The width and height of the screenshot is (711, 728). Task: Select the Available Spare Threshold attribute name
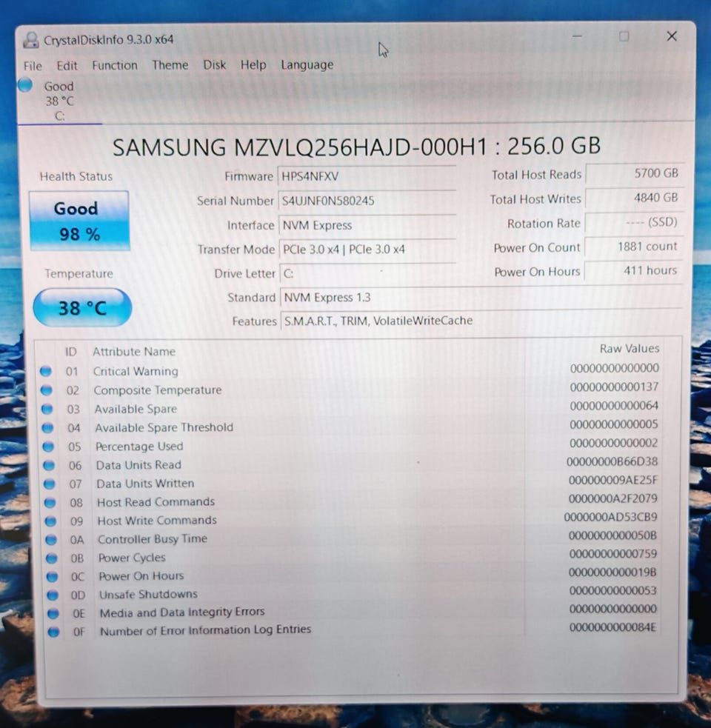click(164, 427)
